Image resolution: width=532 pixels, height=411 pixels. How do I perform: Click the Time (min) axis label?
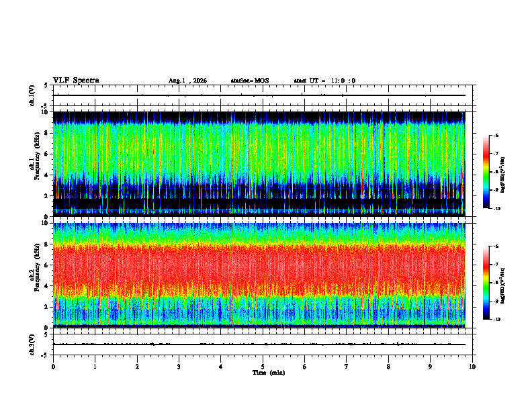pos(269,373)
